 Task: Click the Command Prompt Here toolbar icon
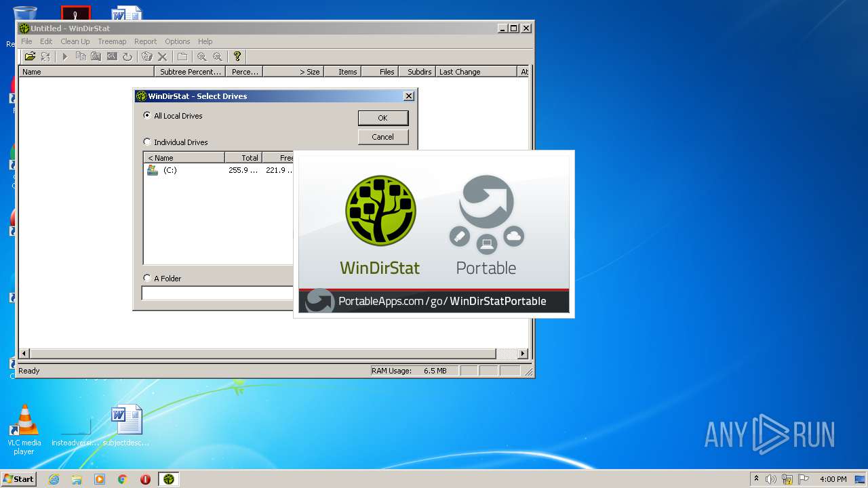[112, 56]
